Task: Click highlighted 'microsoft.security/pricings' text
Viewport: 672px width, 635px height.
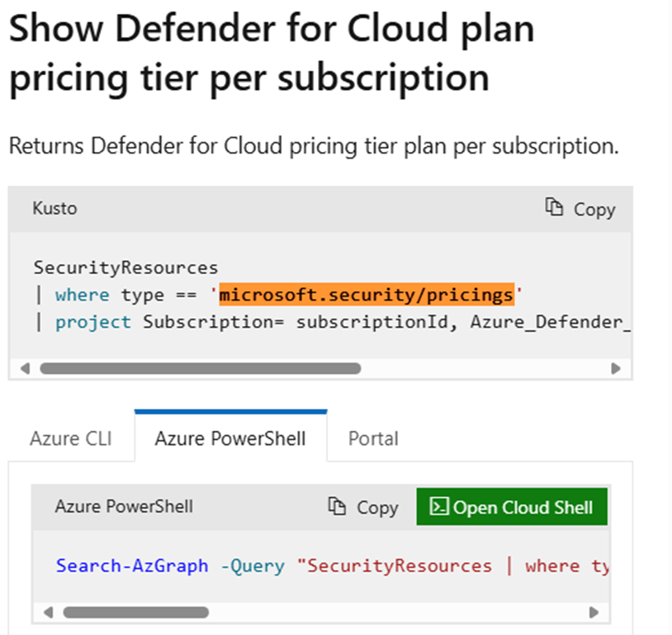Action: [x=367, y=295]
